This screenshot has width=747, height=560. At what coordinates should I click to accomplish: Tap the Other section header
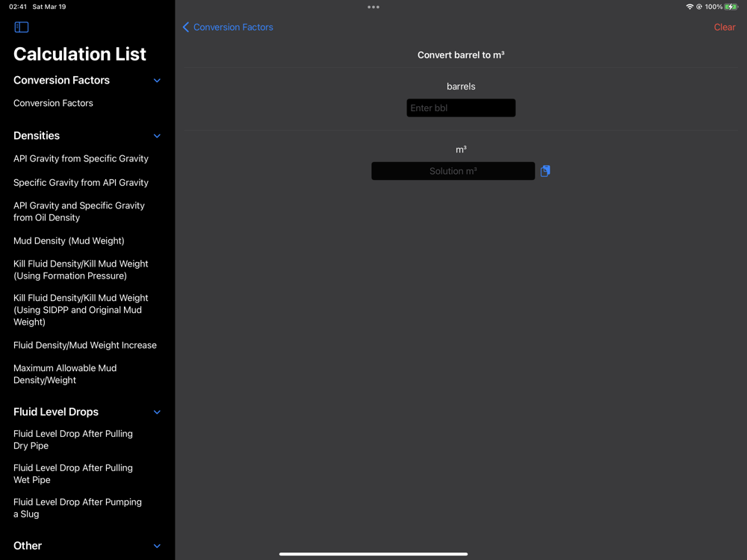click(28, 546)
